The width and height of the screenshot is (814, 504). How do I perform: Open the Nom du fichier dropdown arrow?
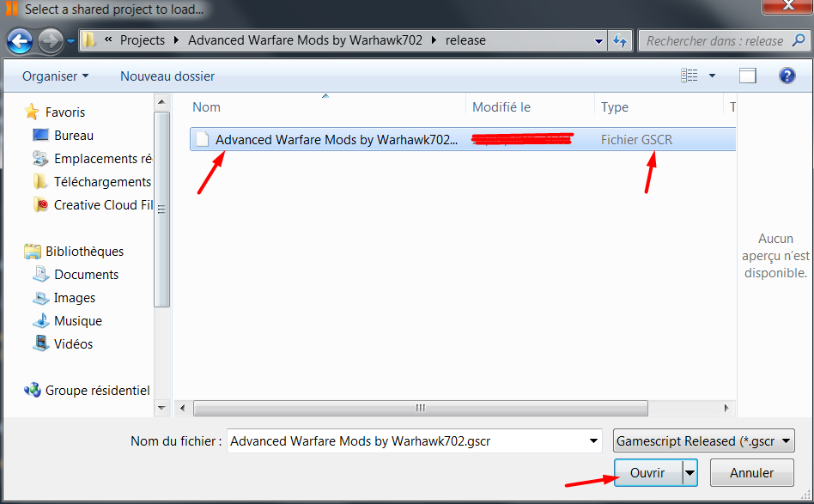(x=594, y=441)
